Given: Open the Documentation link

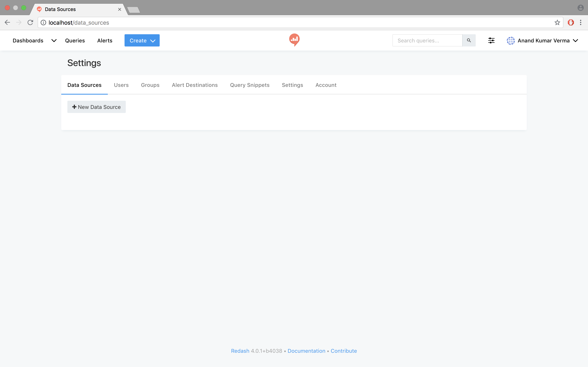Looking at the screenshot, I should click(306, 351).
